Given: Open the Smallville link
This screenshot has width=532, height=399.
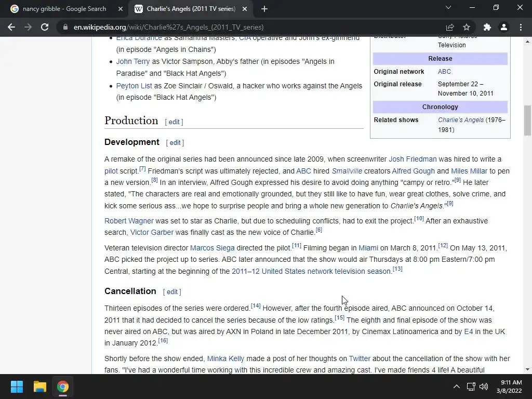Looking at the screenshot, I should click(347, 171).
